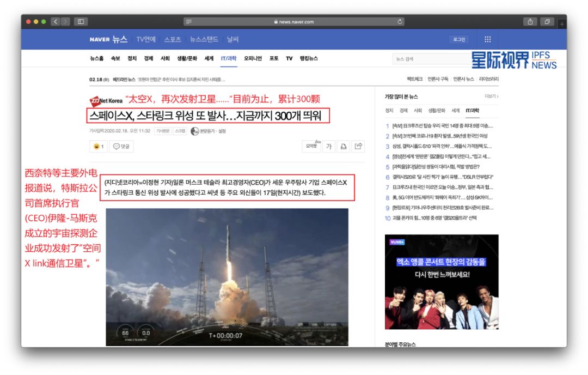Click the 요약봇 summary bot button
The image size is (588, 375).
coord(311,146)
